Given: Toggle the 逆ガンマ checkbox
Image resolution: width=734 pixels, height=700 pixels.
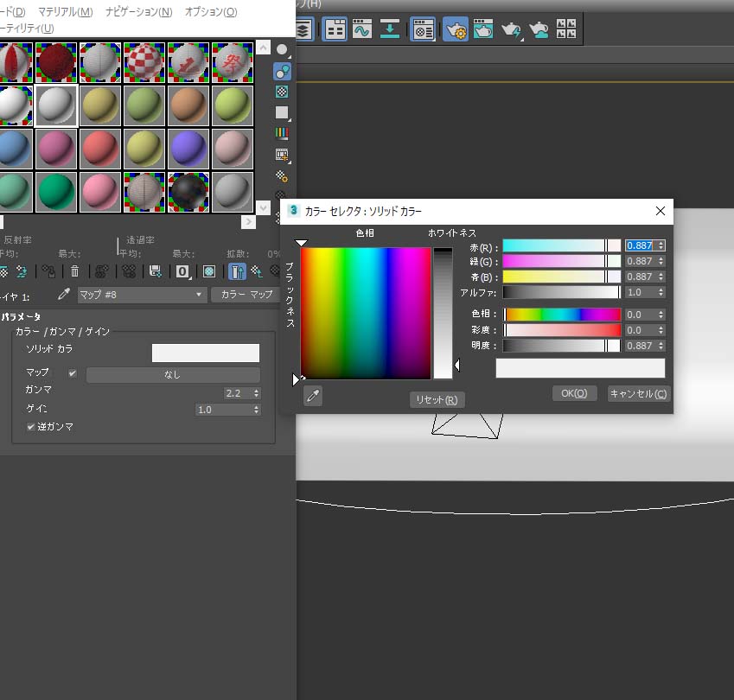Looking at the screenshot, I should (x=31, y=427).
